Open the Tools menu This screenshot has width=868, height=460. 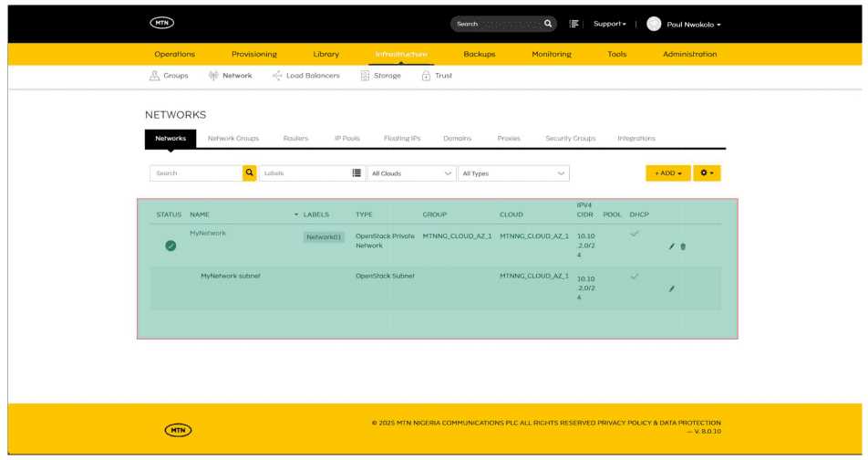pos(616,55)
